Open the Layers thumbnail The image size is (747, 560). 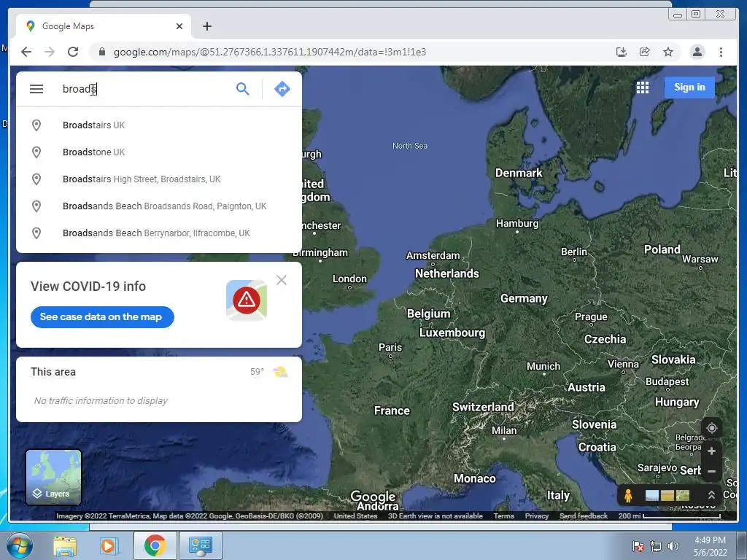tap(53, 477)
